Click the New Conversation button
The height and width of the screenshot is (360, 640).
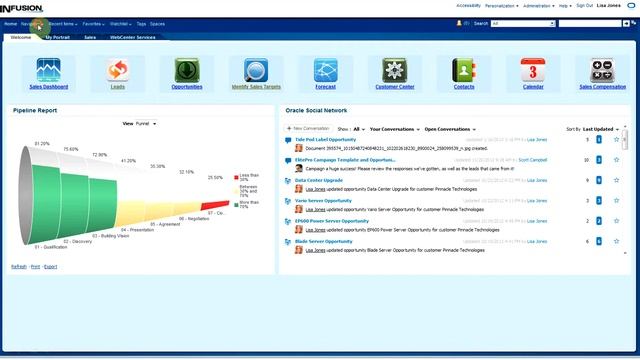tap(308, 129)
